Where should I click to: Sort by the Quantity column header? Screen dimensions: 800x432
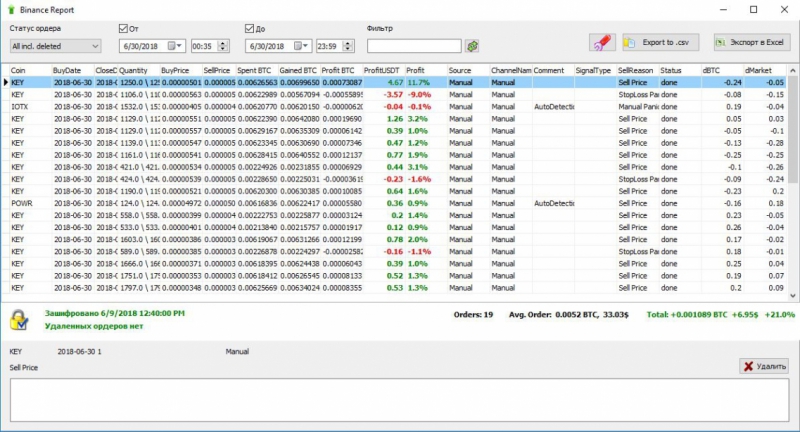tap(138, 70)
